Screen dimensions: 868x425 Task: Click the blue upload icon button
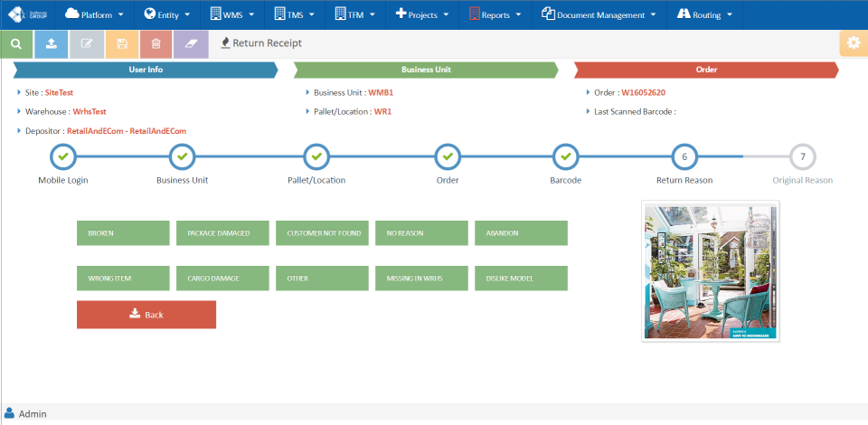[x=52, y=43]
